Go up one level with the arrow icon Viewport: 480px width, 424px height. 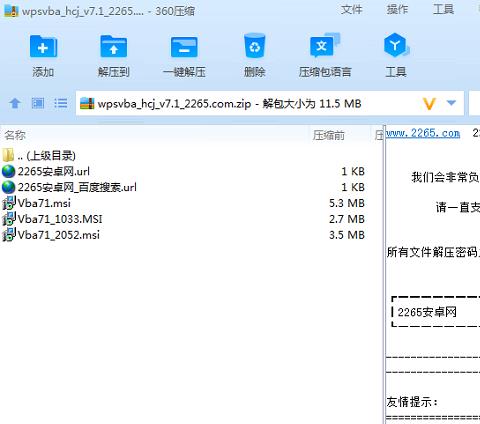tap(15, 103)
